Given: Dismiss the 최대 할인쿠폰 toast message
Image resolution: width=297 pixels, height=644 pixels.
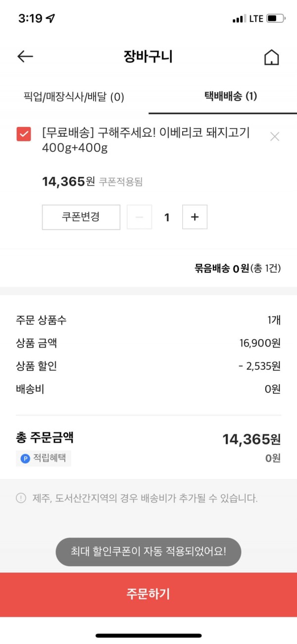Looking at the screenshot, I should click(148, 552).
